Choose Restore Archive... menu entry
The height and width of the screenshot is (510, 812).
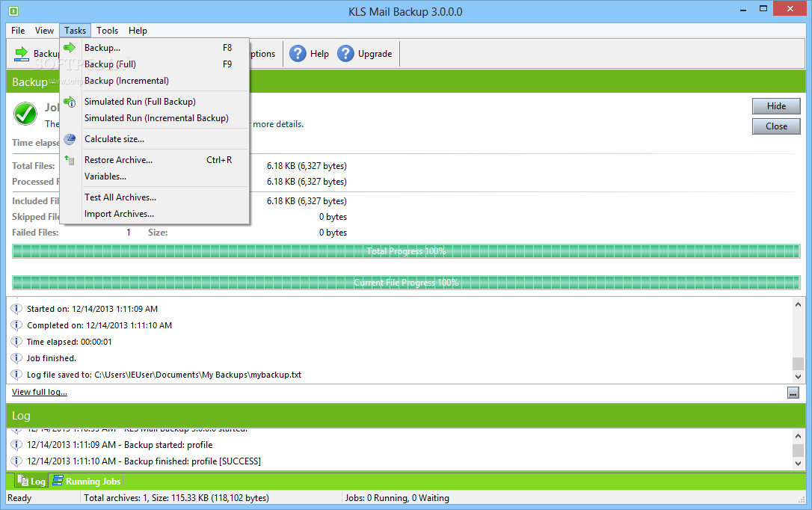point(154,160)
